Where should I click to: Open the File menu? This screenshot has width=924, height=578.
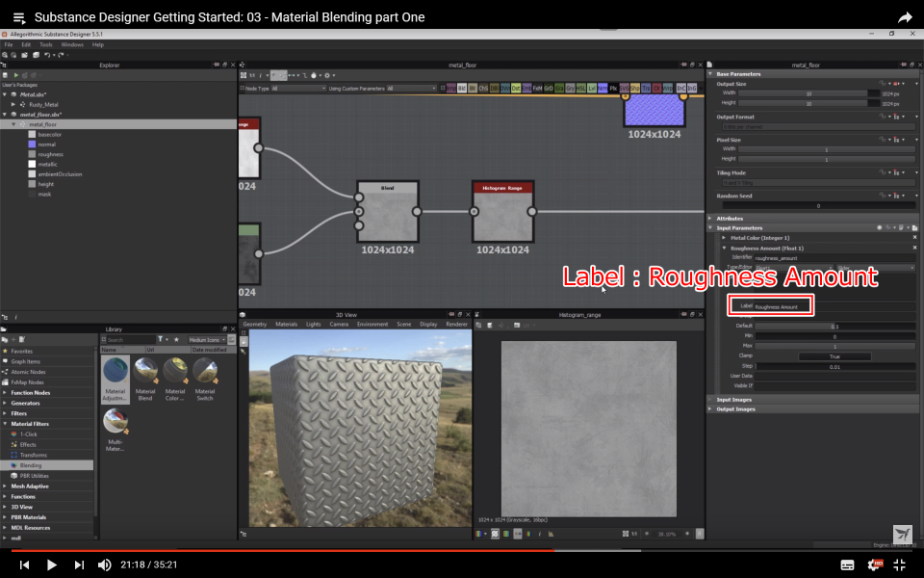click(9, 45)
